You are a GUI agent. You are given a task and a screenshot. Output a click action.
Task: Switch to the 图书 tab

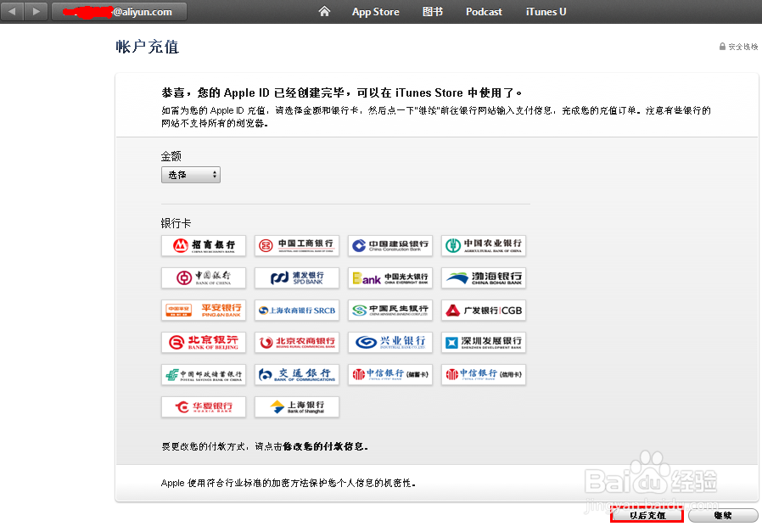433,12
